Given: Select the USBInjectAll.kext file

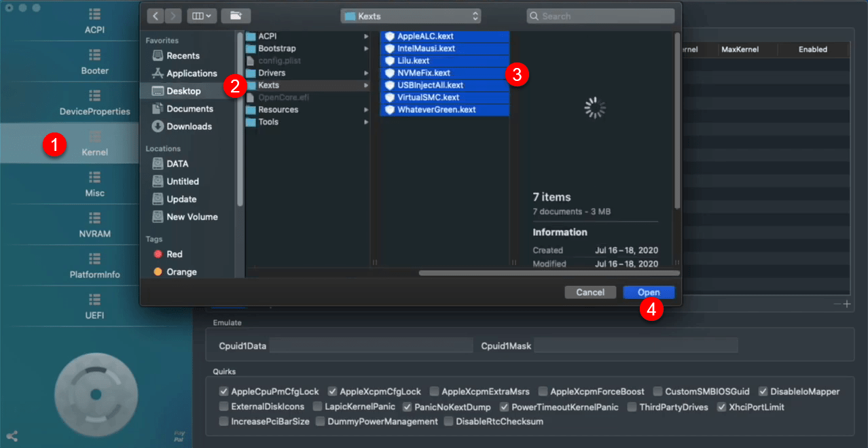Looking at the screenshot, I should tap(445, 85).
